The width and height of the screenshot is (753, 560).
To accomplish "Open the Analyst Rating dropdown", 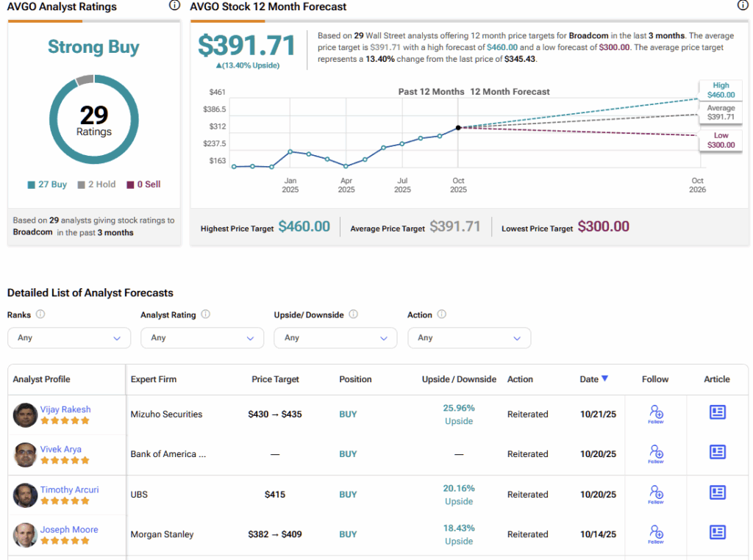I will [x=201, y=338].
